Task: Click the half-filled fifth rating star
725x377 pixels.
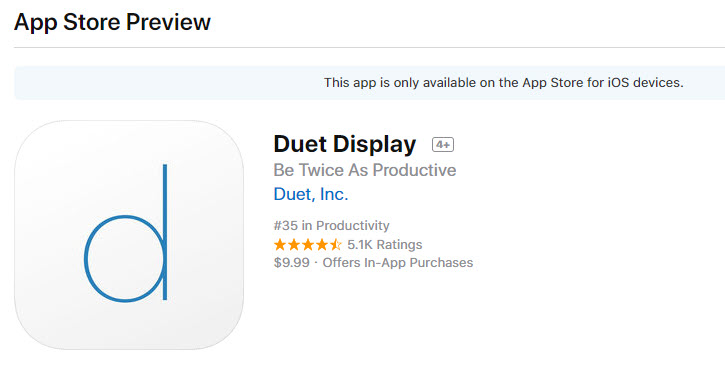Action: point(335,244)
